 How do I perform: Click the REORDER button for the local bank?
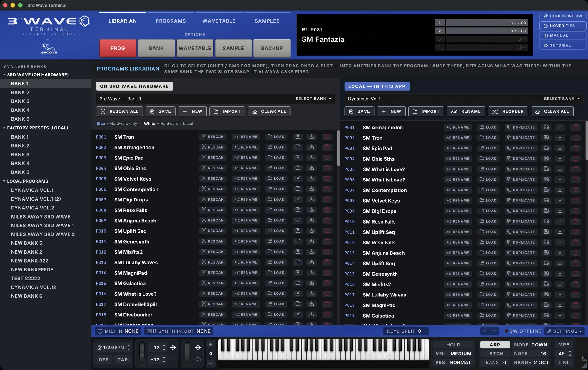click(x=508, y=111)
